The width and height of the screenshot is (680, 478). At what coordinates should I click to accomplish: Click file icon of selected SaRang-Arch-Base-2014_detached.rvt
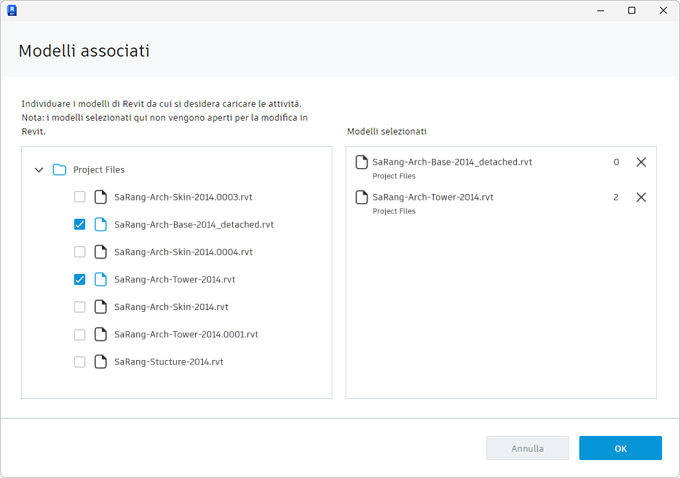[x=362, y=162]
